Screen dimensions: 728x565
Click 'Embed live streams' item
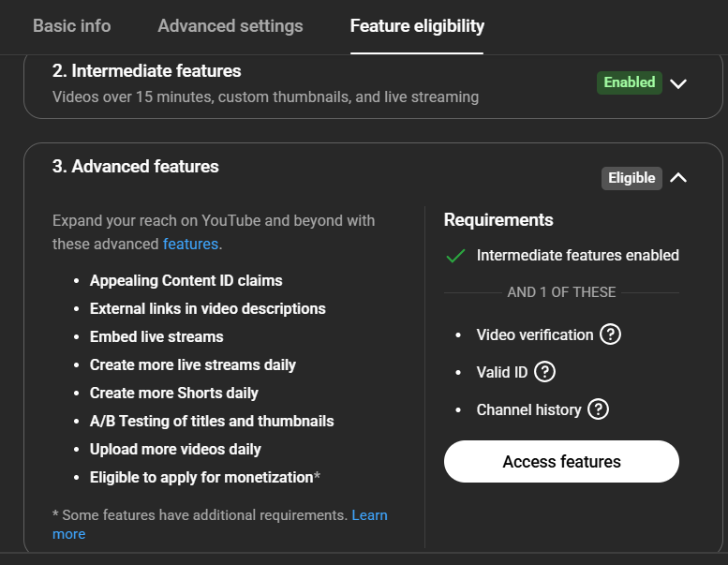pos(156,336)
